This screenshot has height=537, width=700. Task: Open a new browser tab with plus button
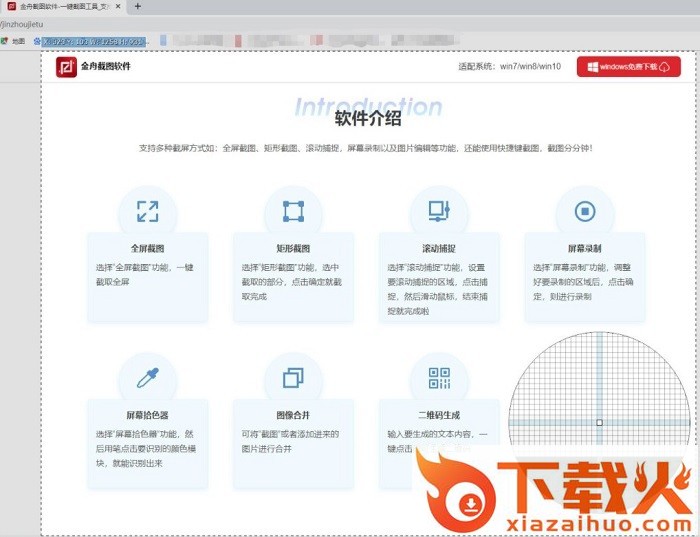[x=138, y=6]
